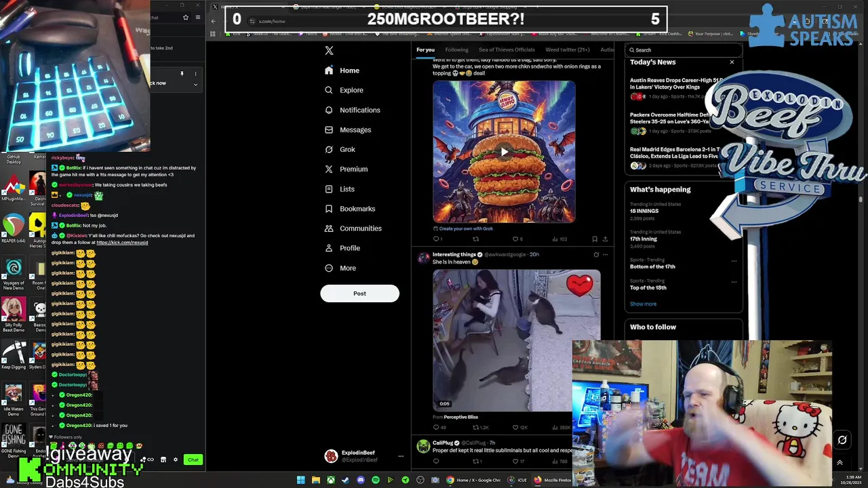Reply to Interesting things cat video post
868x488 pixels.
click(x=439, y=427)
